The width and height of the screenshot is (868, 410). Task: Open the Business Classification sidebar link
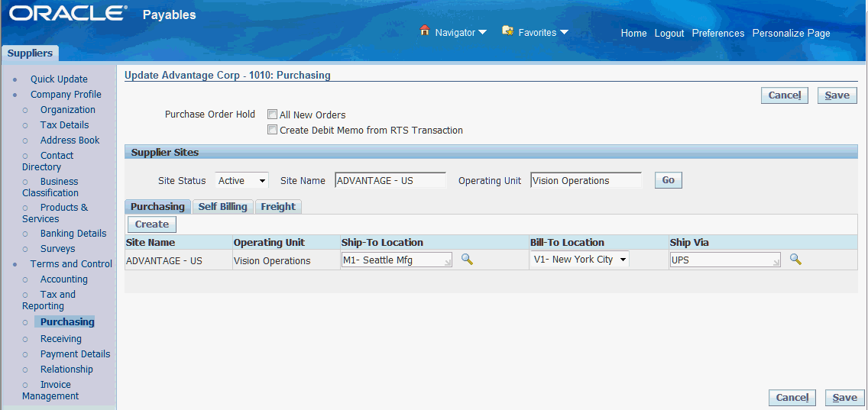click(50, 187)
